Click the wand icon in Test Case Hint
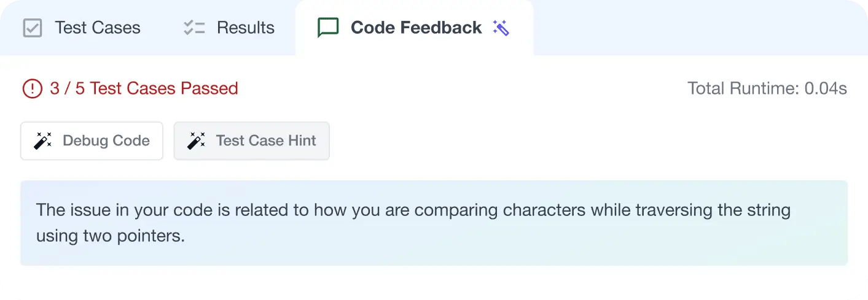Image resolution: width=868 pixels, height=300 pixels. coord(196,141)
